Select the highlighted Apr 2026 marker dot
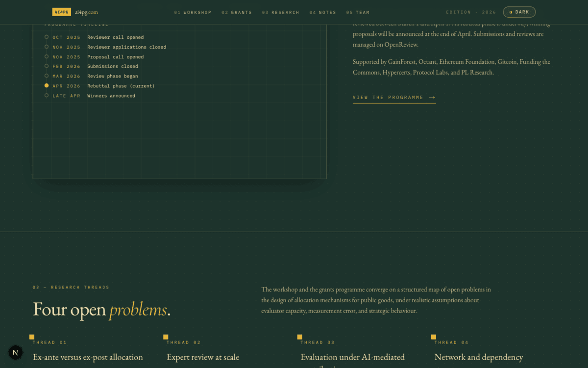The width and height of the screenshot is (588, 368). [x=47, y=85]
